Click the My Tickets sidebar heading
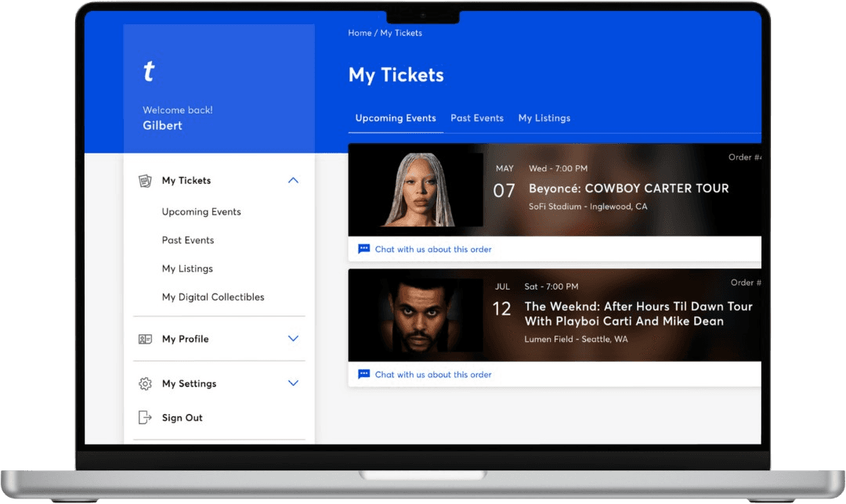The height and width of the screenshot is (504, 846). click(x=186, y=181)
